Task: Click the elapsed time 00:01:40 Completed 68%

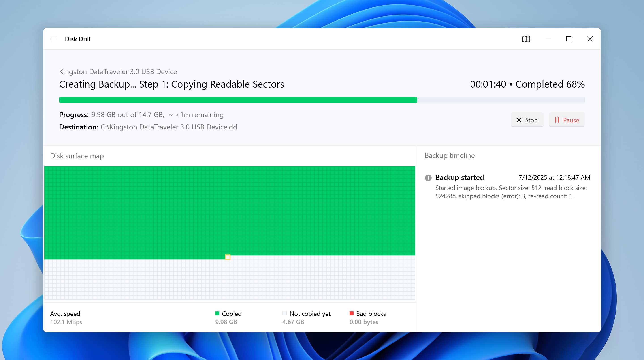Action: pos(527,84)
